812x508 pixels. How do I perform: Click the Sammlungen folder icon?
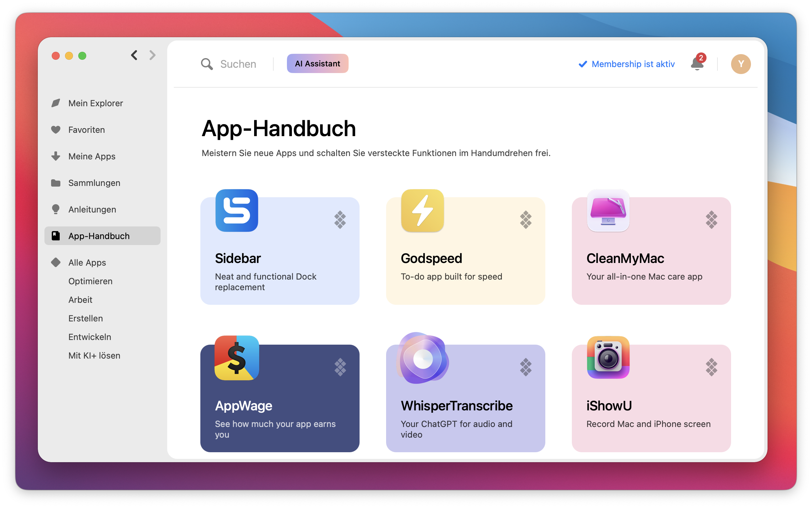pos(56,183)
